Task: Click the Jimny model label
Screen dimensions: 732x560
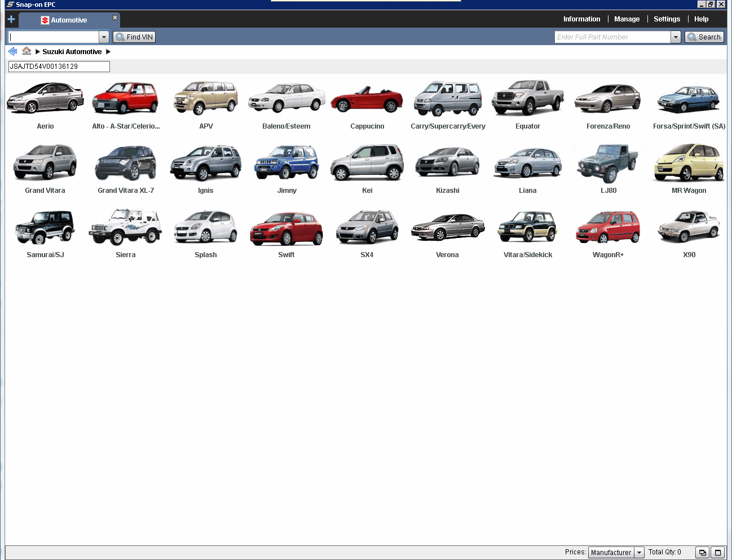Action: click(287, 191)
